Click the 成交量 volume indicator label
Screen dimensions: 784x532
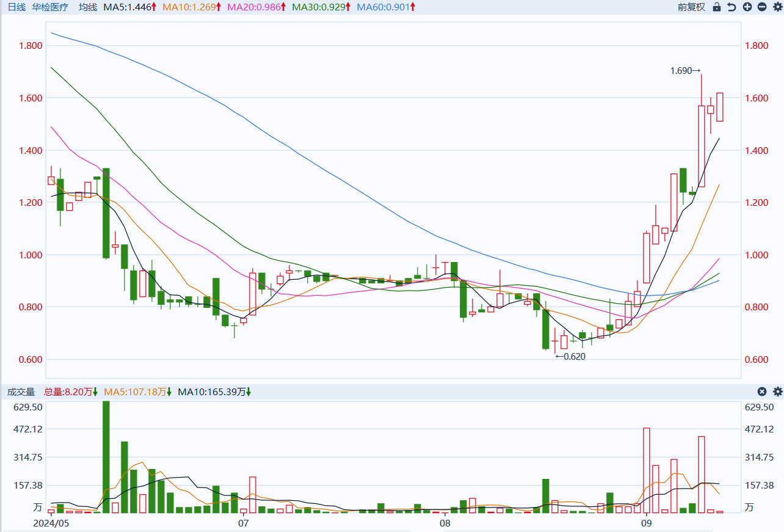[21, 392]
